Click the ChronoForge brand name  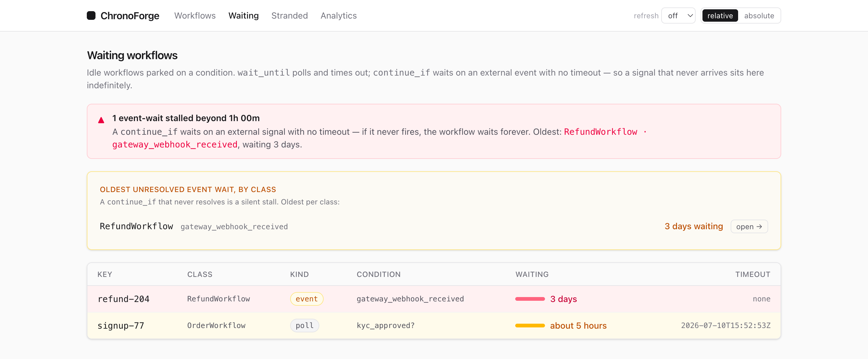click(130, 15)
